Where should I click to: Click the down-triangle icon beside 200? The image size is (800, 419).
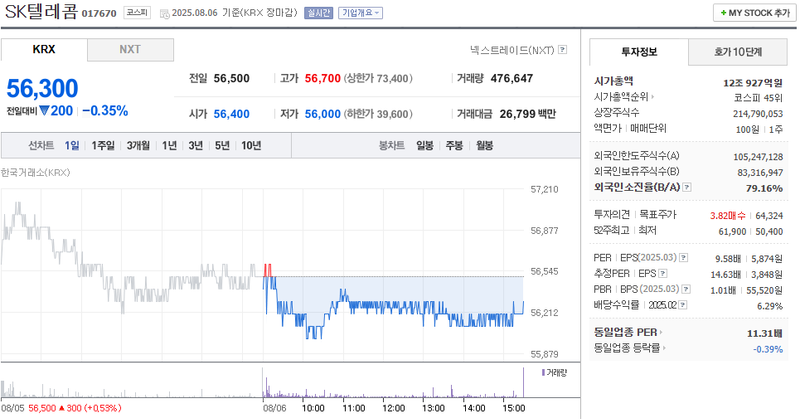[44, 110]
